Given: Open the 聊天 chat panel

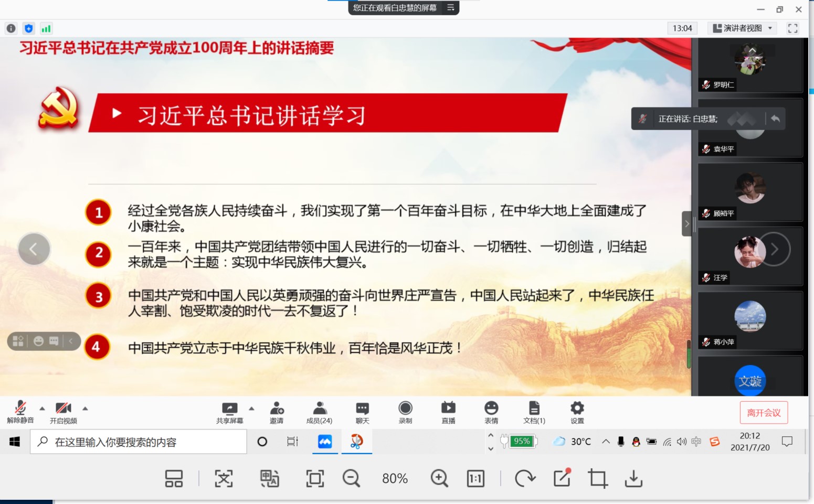Looking at the screenshot, I should click(x=362, y=409).
